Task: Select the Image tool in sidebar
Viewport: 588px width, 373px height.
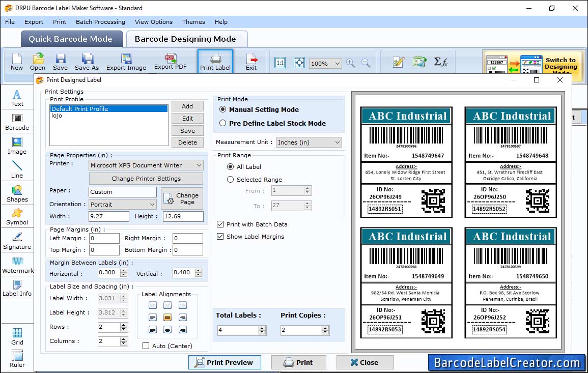Action: click(x=17, y=146)
